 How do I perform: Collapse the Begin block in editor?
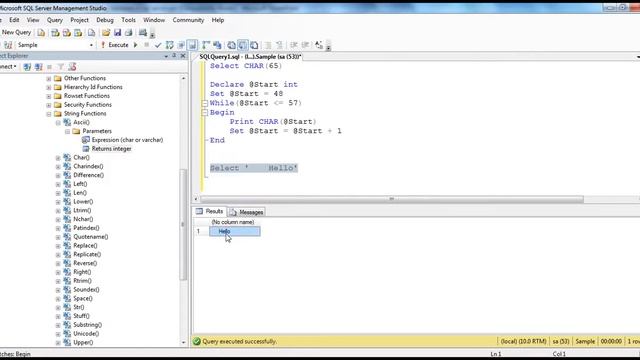(x=205, y=113)
